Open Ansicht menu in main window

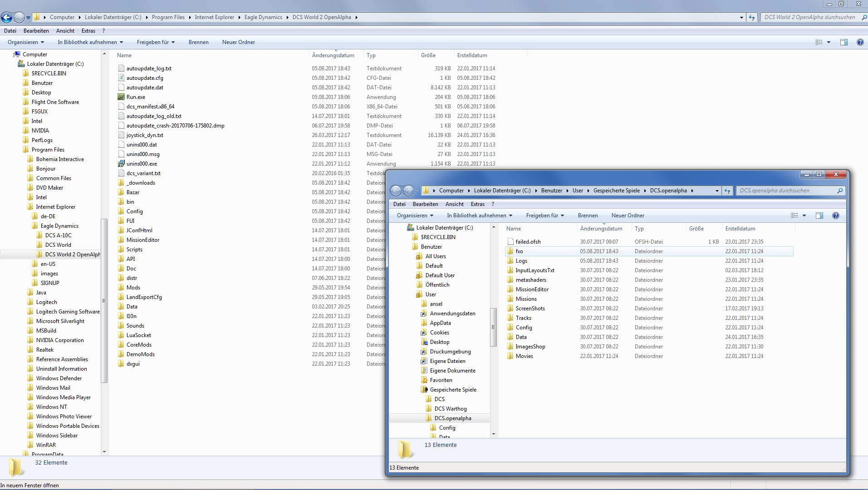[65, 31]
